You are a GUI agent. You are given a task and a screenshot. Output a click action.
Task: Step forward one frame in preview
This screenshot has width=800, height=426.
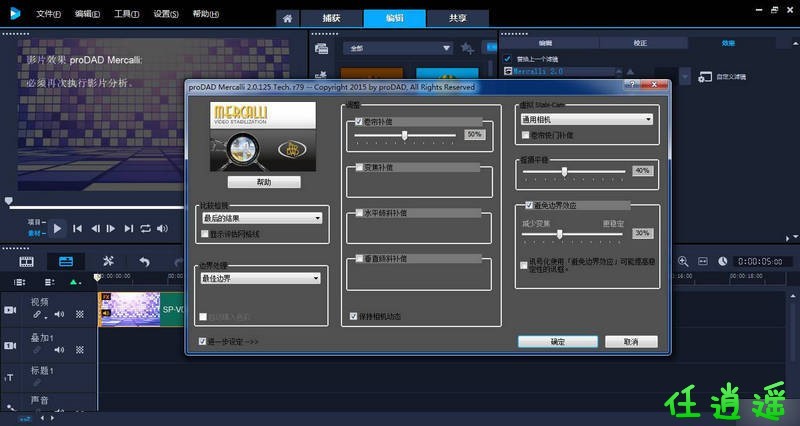(x=111, y=229)
